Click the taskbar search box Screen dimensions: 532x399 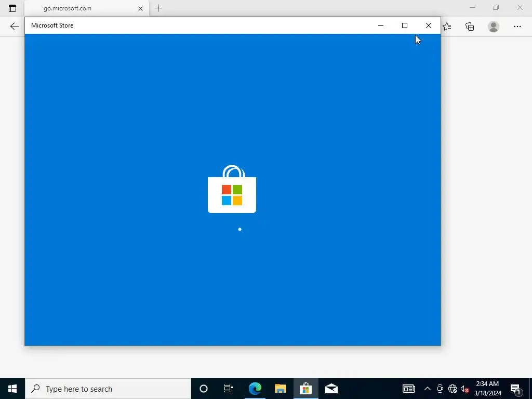108,389
